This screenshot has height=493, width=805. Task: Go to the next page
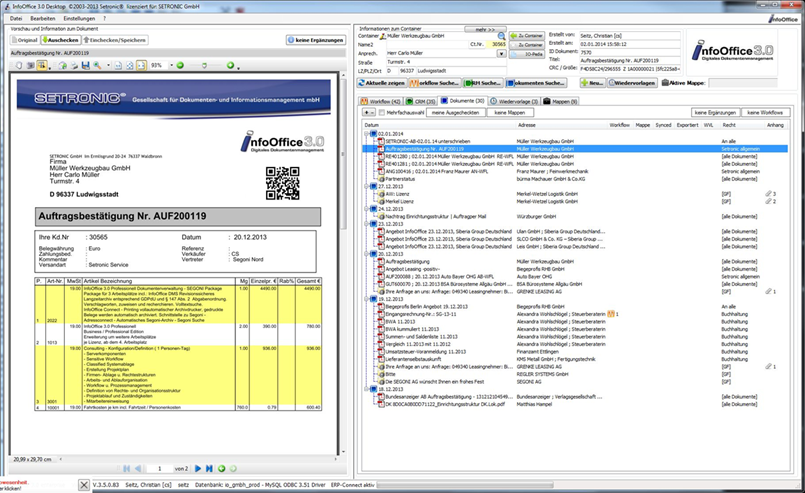pyautogui.click(x=198, y=468)
